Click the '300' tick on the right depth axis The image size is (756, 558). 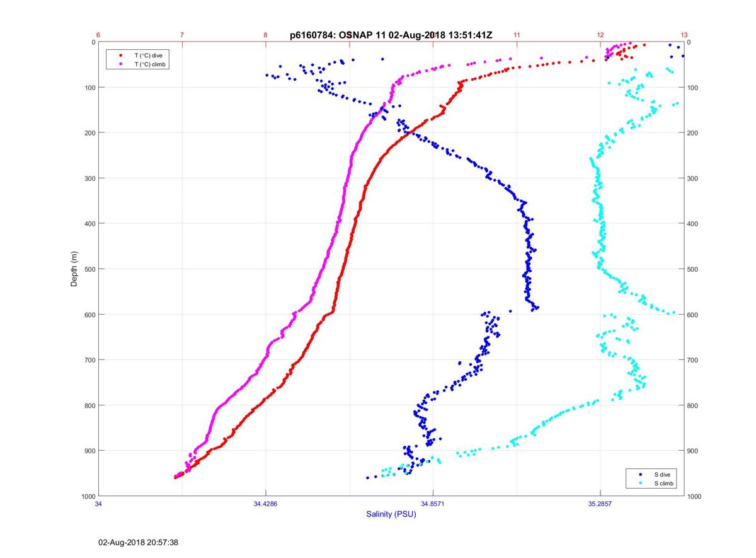tap(693, 178)
